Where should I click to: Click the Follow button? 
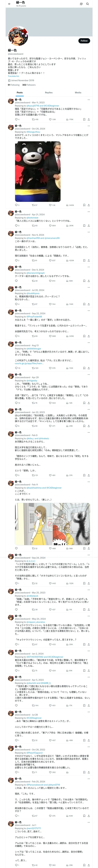[84, 41]
